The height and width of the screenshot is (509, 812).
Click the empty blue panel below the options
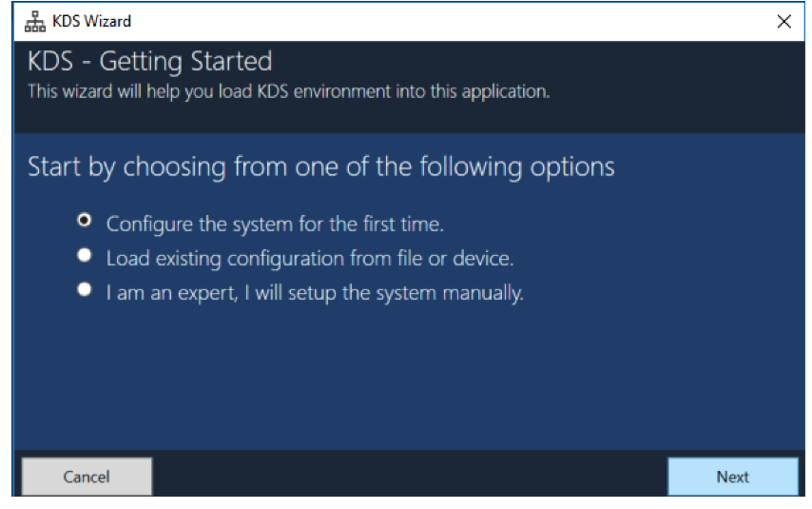click(x=409, y=379)
